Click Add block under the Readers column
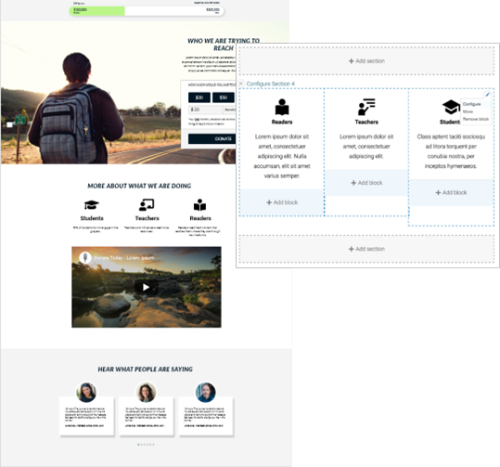The image size is (500, 467). (282, 202)
